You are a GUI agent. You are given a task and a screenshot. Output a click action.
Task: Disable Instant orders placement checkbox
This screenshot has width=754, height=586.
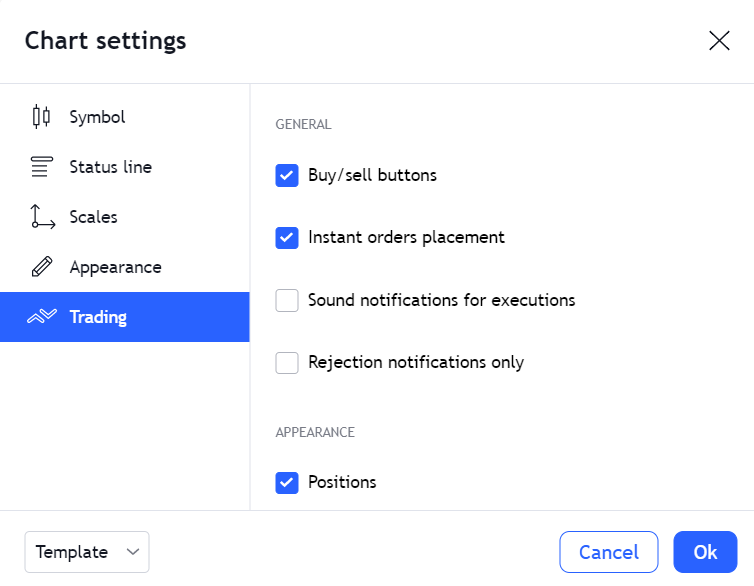click(x=287, y=237)
